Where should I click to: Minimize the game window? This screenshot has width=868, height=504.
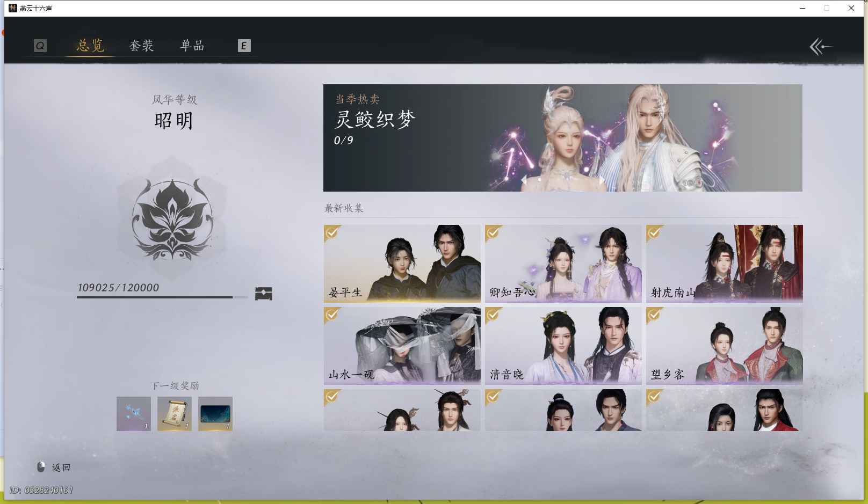(x=802, y=8)
